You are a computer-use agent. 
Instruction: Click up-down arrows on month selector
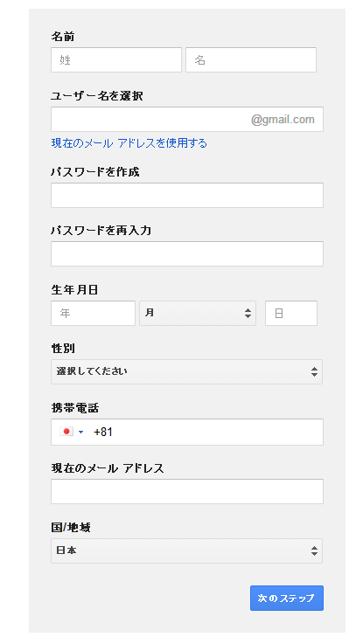[248, 313]
